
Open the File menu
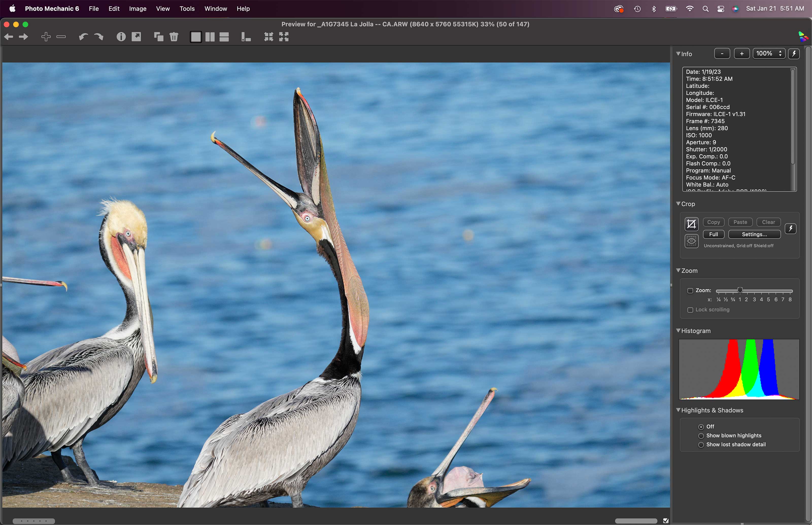(94, 9)
